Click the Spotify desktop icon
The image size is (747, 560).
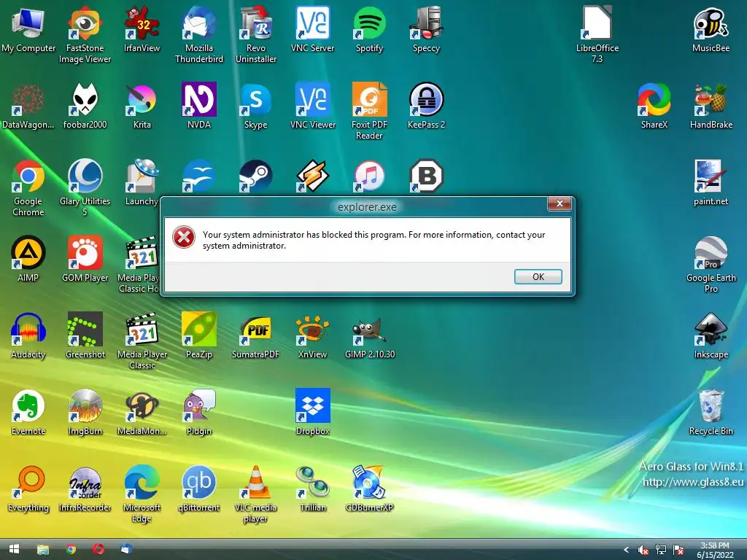point(369,29)
